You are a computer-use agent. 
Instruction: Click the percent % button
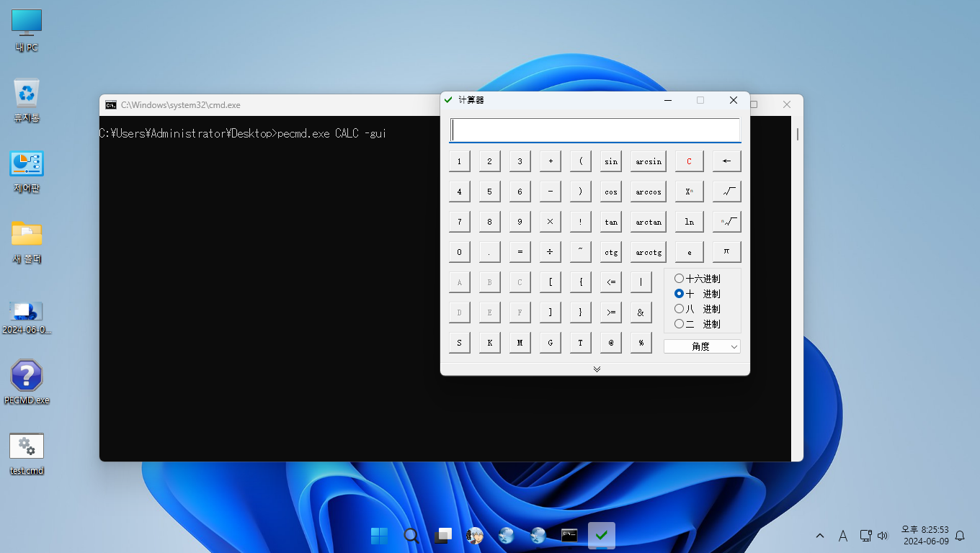pos(641,343)
